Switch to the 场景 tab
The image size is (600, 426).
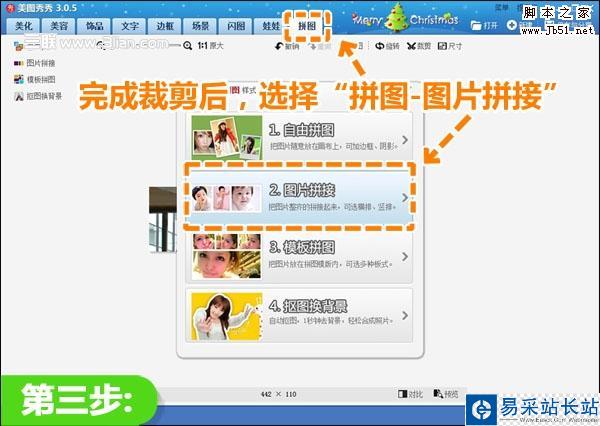tap(201, 26)
